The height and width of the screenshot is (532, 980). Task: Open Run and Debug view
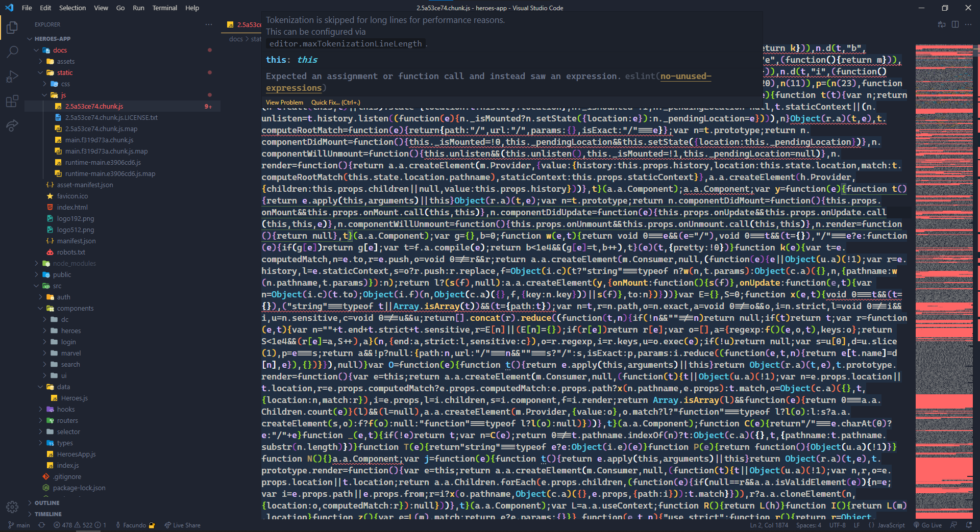12,77
